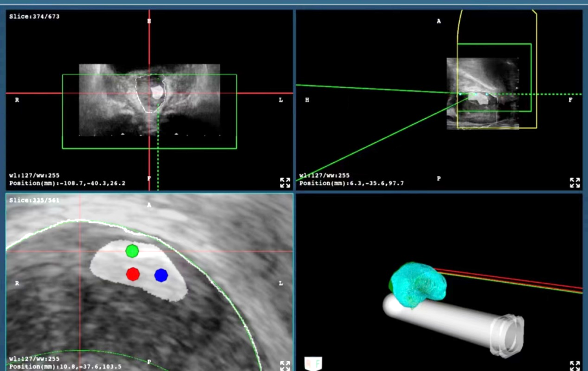Expand the top-right sagittal view to fullscreen
The image size is (588, 371).
point(575,183)
